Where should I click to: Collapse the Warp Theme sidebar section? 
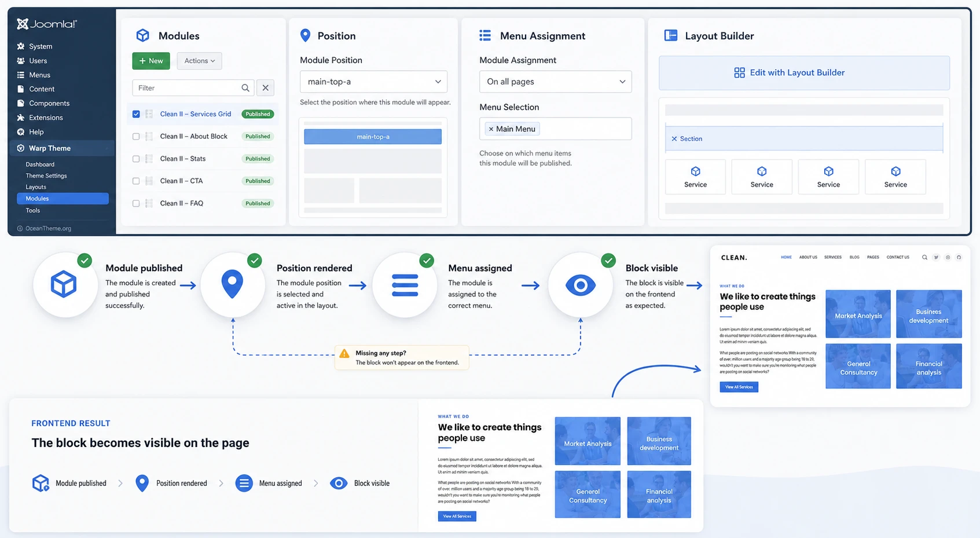61,148
